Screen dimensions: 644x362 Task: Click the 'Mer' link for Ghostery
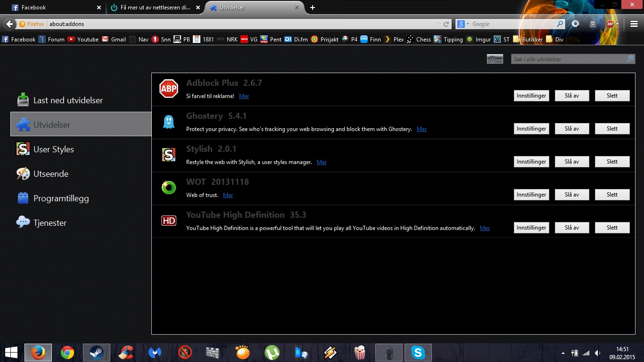coord(421,129)
